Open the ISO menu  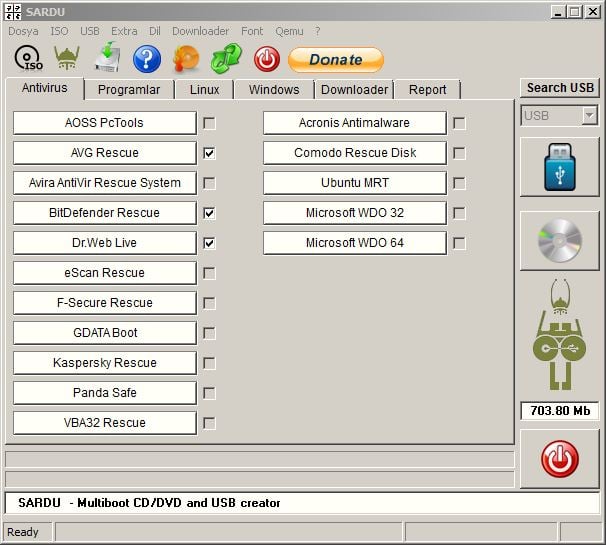(59, 31)
